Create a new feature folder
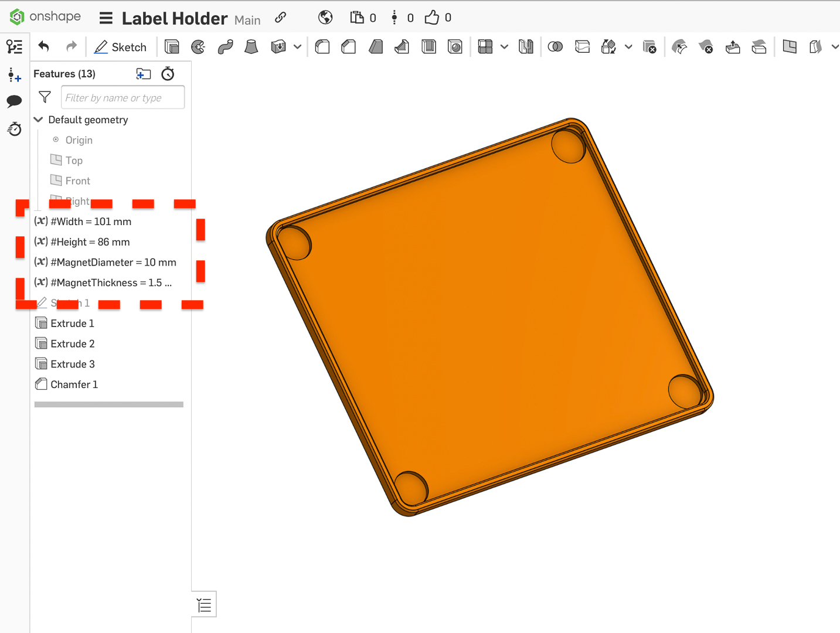Viewport: 840px width, 633px height. click(x=143, y=73)
